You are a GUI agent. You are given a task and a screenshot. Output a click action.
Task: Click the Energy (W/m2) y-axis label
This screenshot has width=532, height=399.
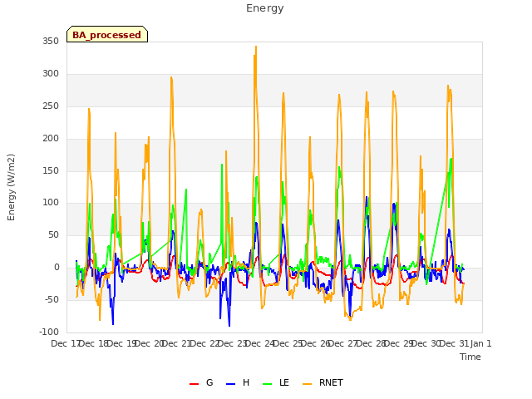(11, 187)
